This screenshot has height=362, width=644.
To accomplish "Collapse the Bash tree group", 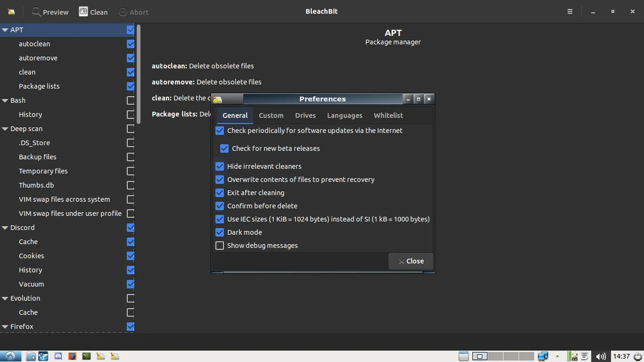I will pos(5,101).
